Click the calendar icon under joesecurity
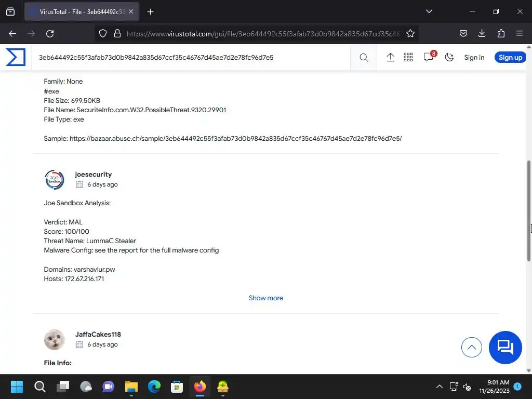Viewport: 532px width, 399px height. coord(79,184)
